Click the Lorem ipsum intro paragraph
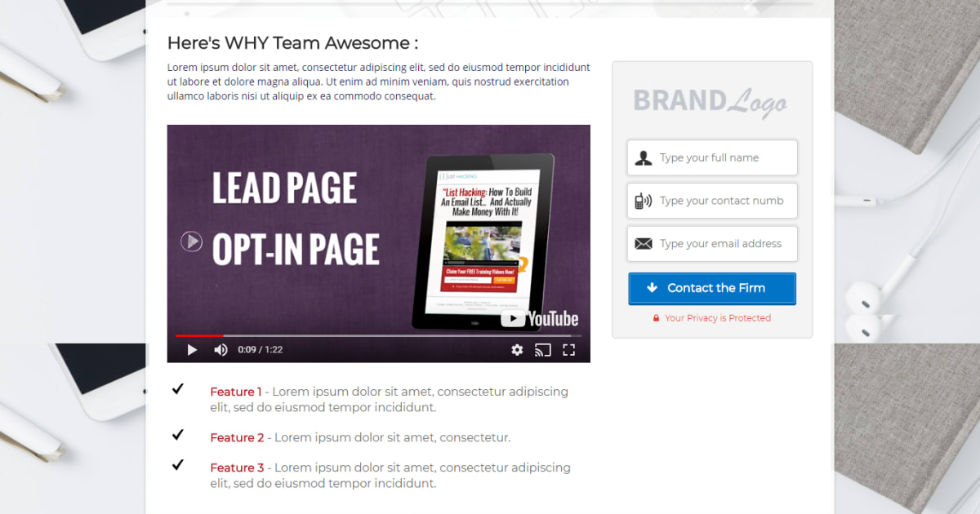 pyautogui.click(x=379, y=82)
